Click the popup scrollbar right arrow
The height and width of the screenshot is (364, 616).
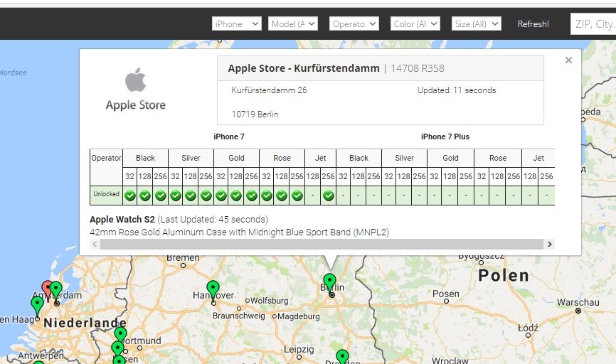[550, 245]
